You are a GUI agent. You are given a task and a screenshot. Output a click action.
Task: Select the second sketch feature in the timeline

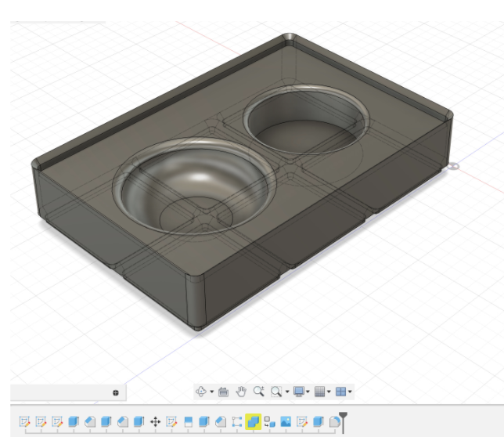(41, 421)
